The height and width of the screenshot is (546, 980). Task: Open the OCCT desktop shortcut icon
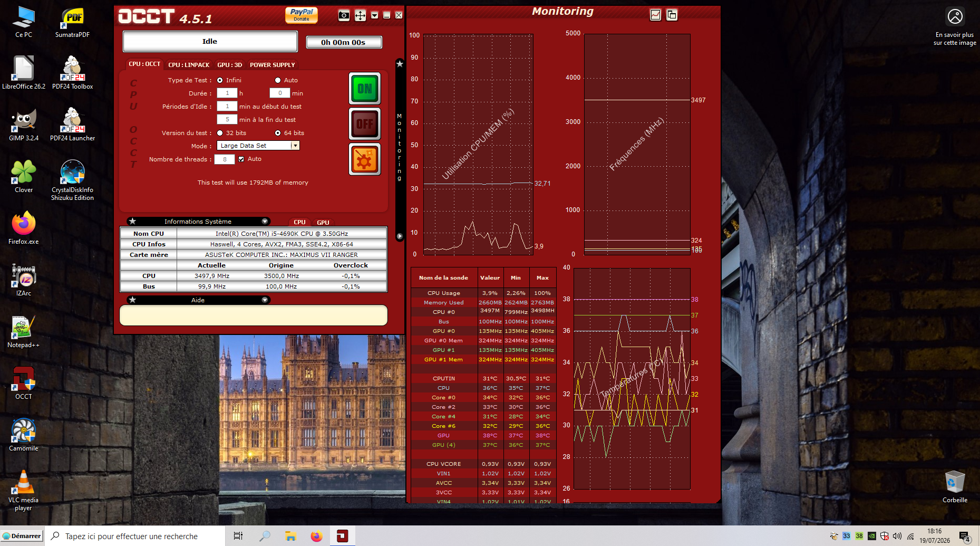tap(24, 383)
